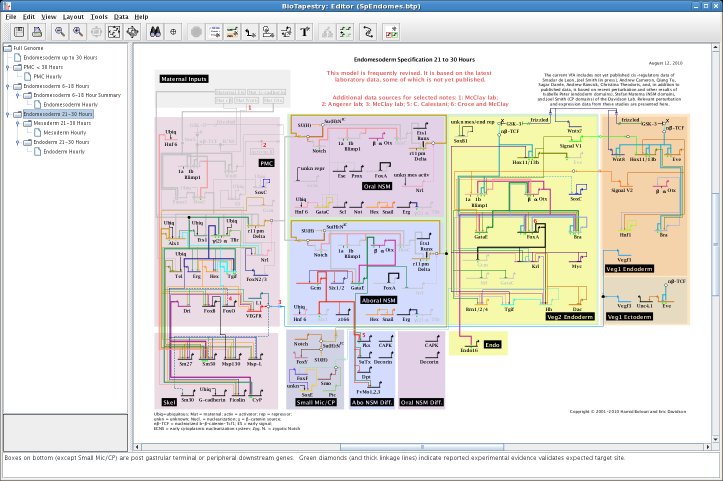Open the Data menu

121,17
